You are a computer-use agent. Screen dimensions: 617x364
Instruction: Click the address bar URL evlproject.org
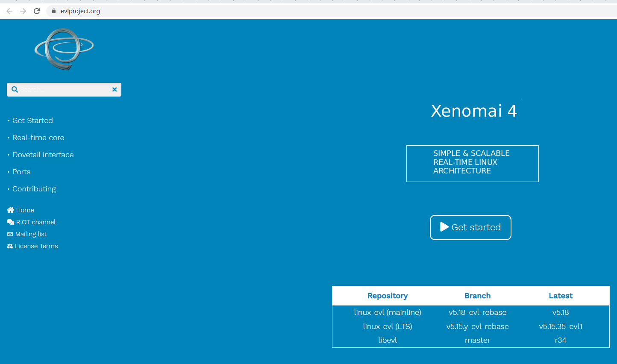click(x=80, y=11)
